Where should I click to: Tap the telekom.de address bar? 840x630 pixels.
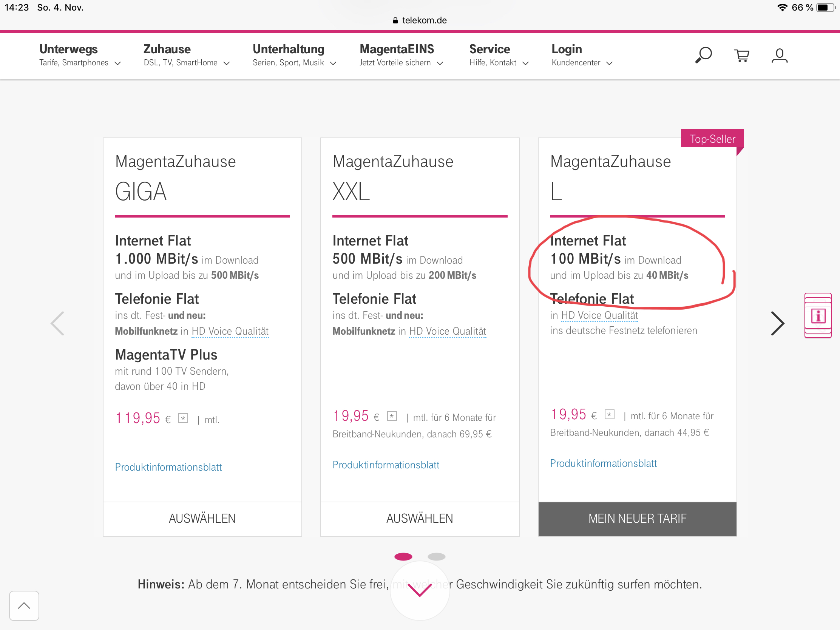[420, 20]
